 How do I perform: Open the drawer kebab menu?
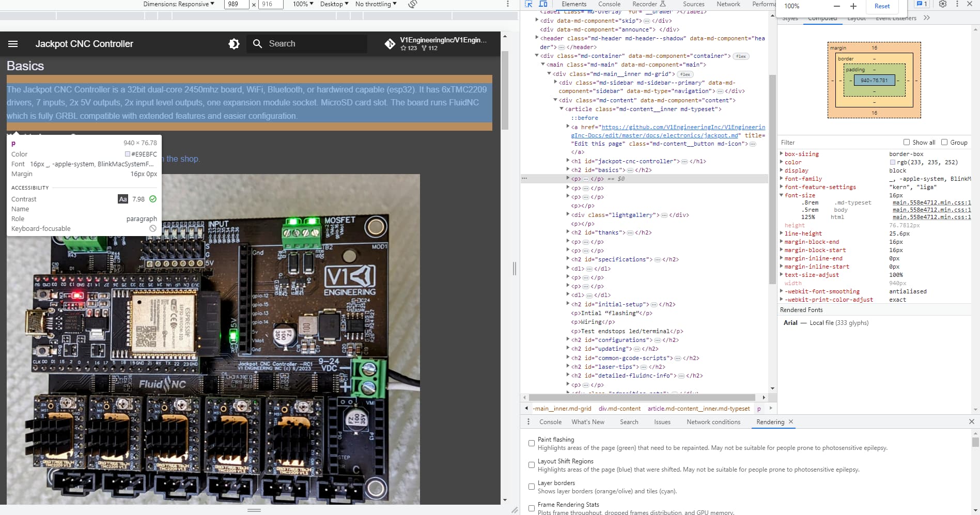tap(528, 422)
